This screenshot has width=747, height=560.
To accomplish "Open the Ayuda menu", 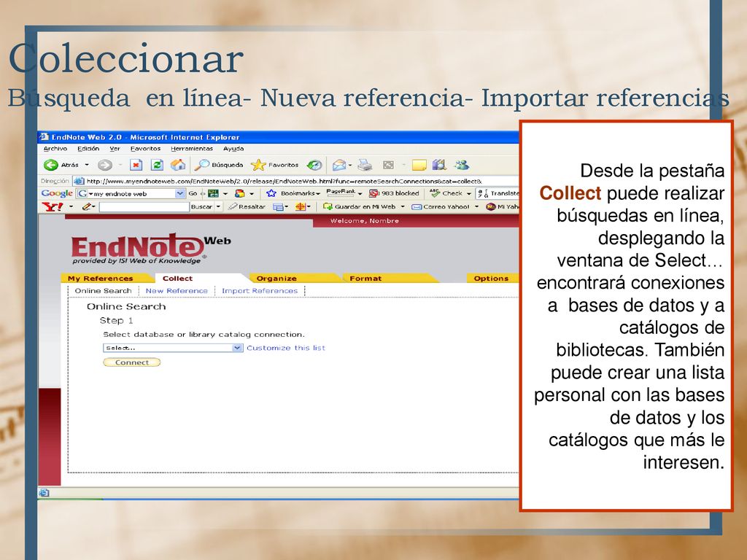I will (x=233, y=149).
